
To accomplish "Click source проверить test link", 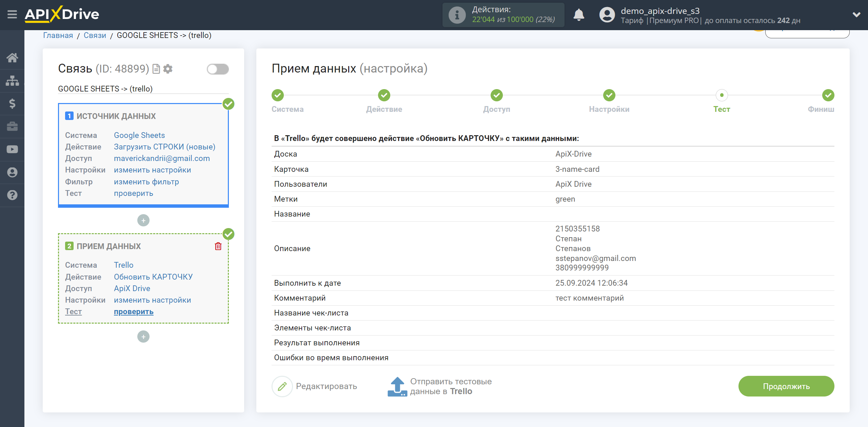I will coord(133,193).
